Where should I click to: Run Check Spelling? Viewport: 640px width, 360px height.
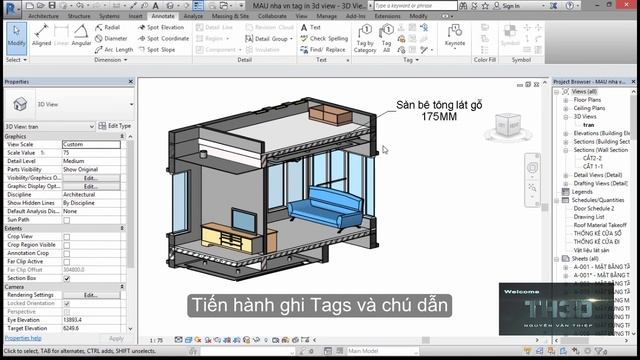point(324,38)
